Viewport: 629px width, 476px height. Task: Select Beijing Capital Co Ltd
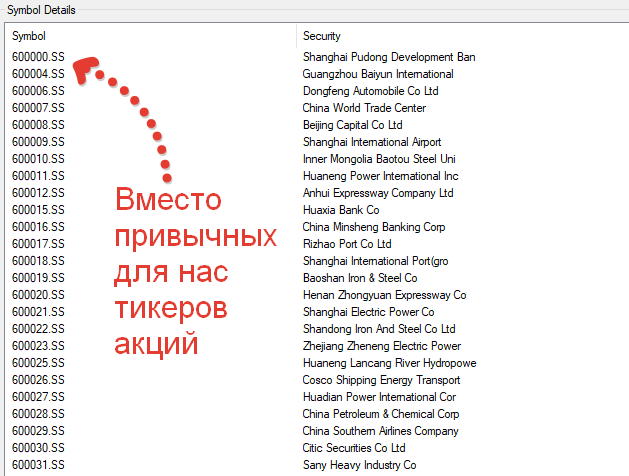click(352, 125)
